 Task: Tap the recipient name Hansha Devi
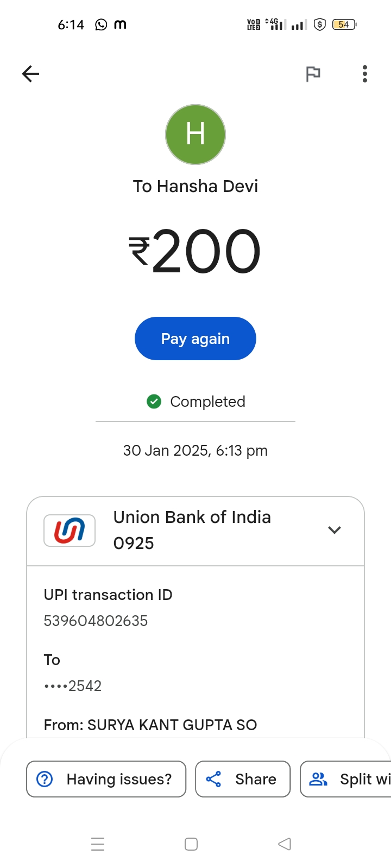pyautogui.click(x=195, y=186)
